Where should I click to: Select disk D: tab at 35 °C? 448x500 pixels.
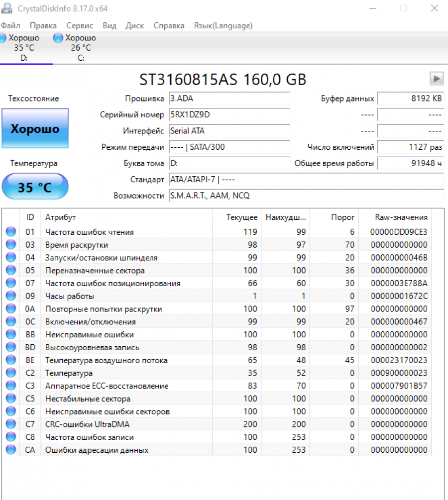(x=24, y=48)
